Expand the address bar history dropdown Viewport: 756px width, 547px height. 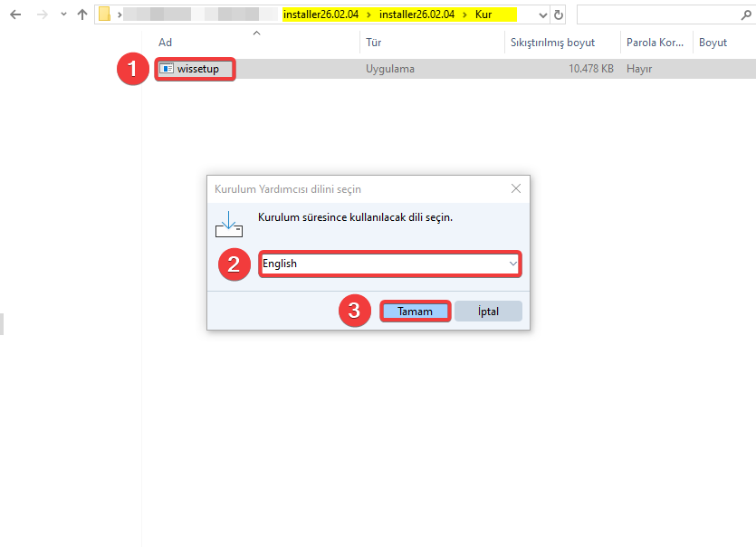click(541, 14)
